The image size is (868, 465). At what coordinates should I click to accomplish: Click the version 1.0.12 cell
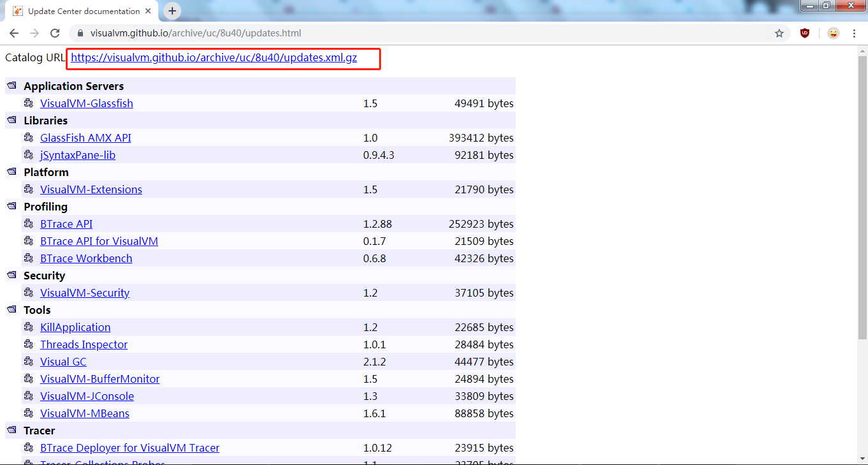(378, 448)
